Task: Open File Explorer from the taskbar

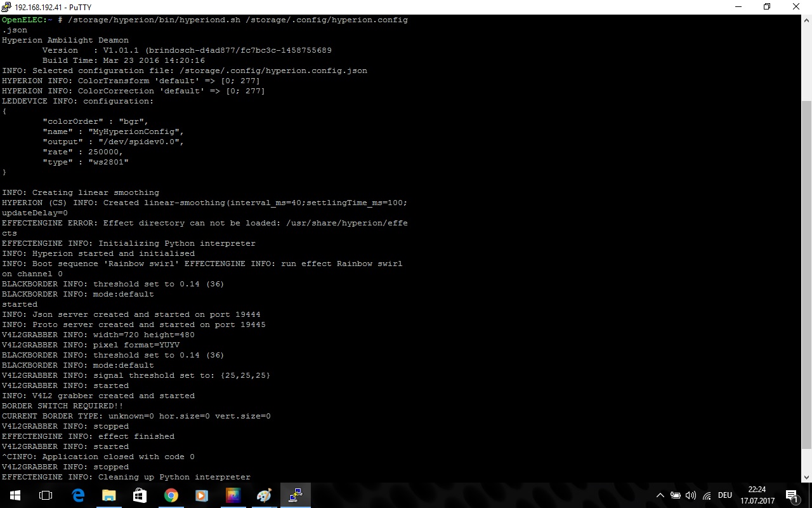Action: click(109, 495)
